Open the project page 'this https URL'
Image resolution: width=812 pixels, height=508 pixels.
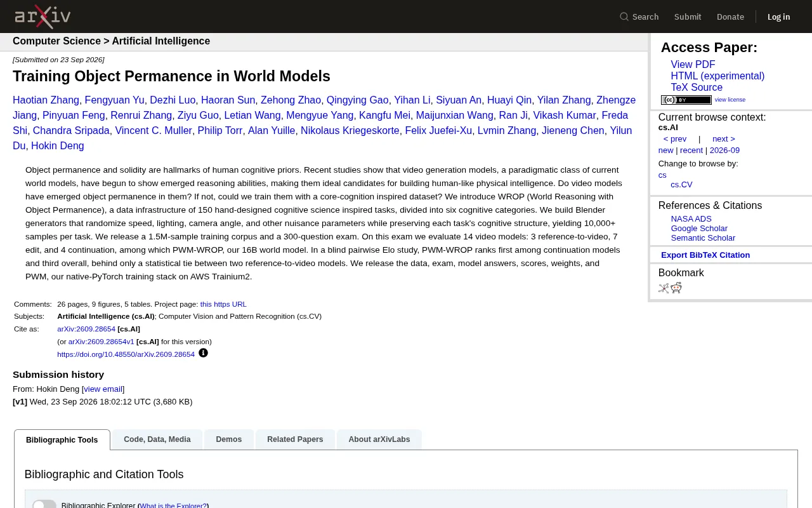click(223, 304)
